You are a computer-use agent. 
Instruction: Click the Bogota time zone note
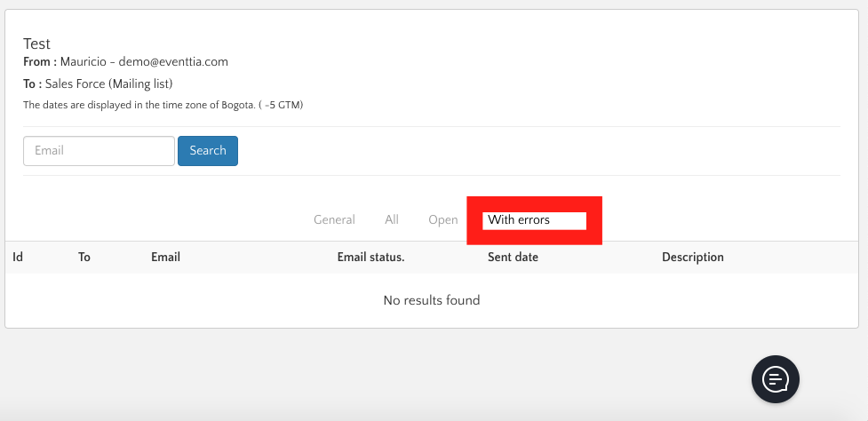click(163, 105)
